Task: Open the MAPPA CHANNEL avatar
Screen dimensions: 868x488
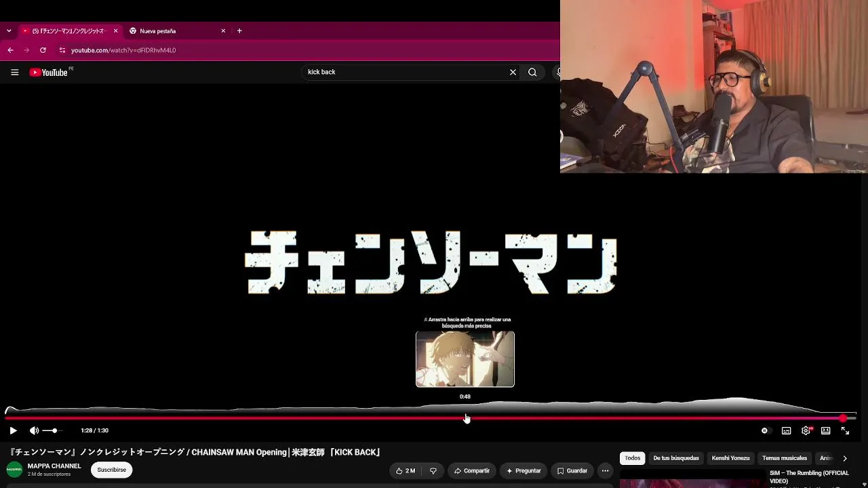Action: pos(14,470)
